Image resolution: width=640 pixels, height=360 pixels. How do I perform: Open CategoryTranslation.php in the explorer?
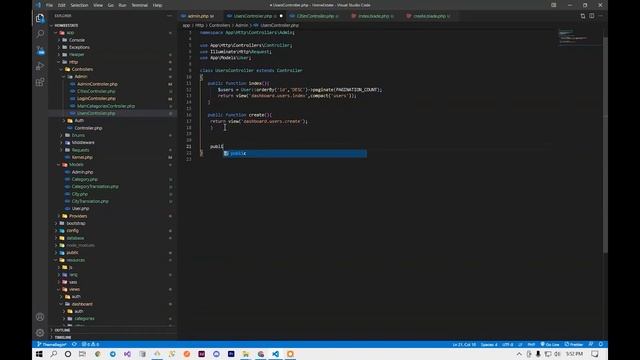click(95, 187)
